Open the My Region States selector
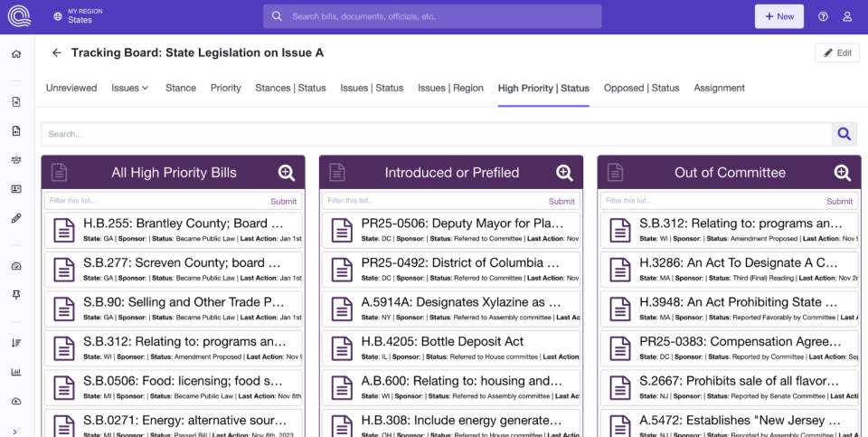Screen dimensions: 868x437 [80, 16]
